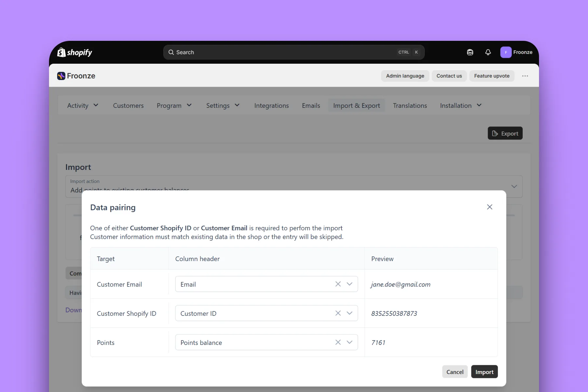Expand the Program menu
588x392 pixels.
coord(174,106)
